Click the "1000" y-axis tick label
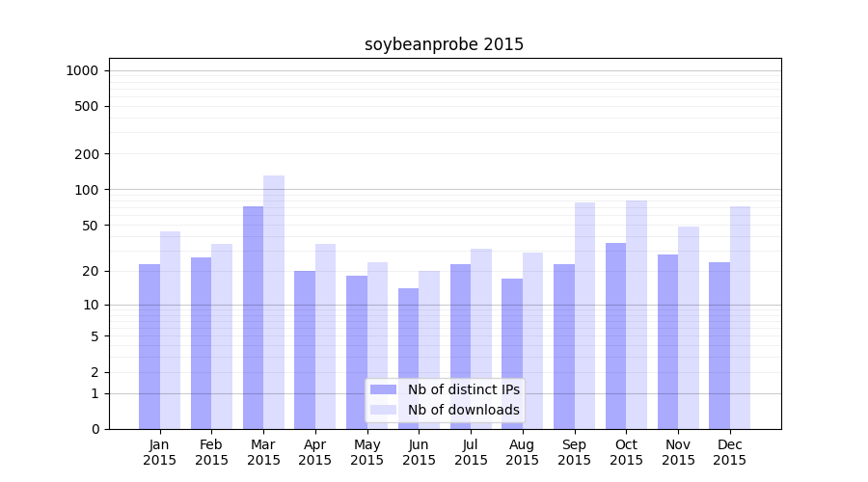The width and height of the screenshot is (868, 482). click(82, 70)
